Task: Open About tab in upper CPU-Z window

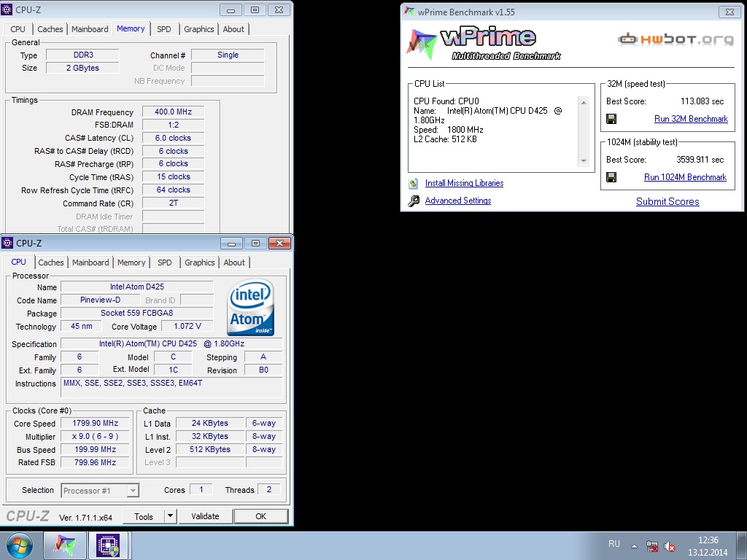Action: (233, 29)
